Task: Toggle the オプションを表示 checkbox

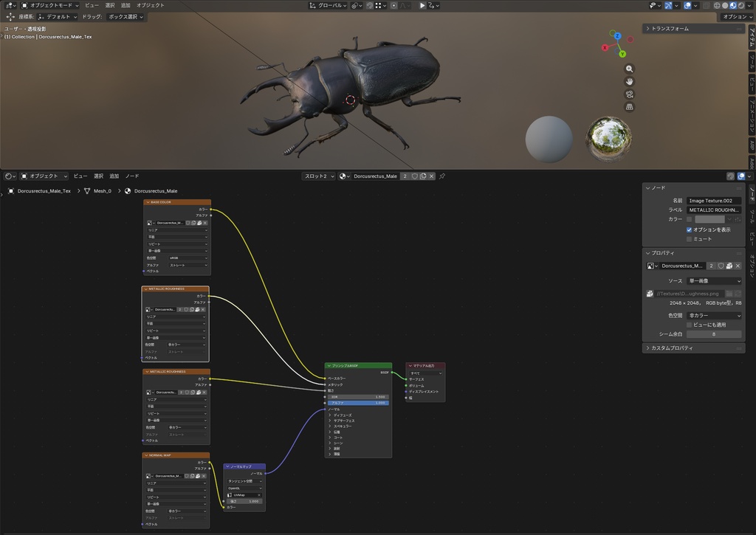Action: click(689, 230)
